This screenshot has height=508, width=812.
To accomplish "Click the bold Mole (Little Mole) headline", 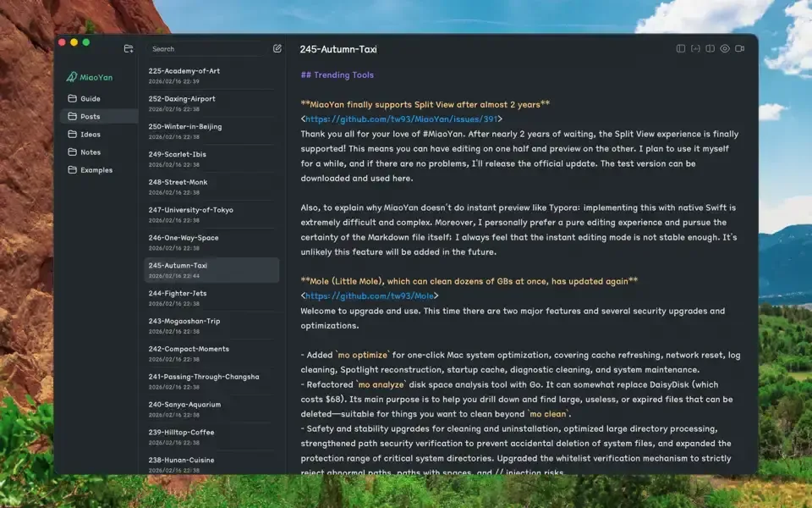I will click(469, 281).
